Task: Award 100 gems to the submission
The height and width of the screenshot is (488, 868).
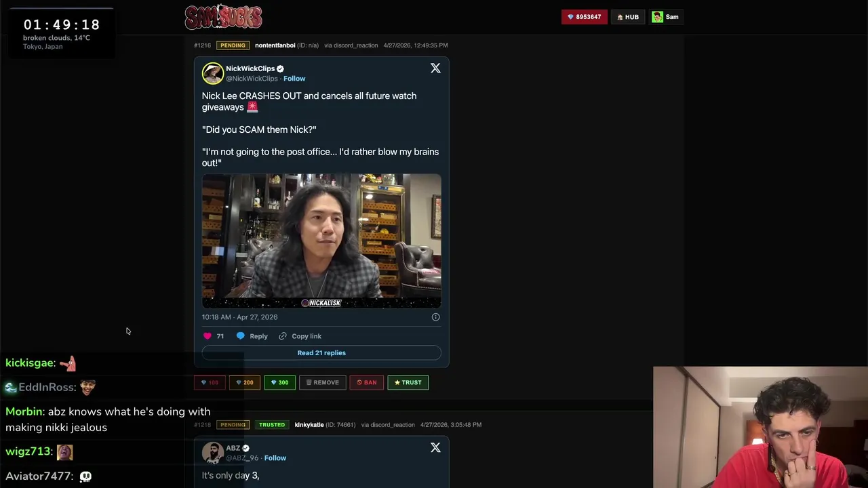Action: click(210, 383)
